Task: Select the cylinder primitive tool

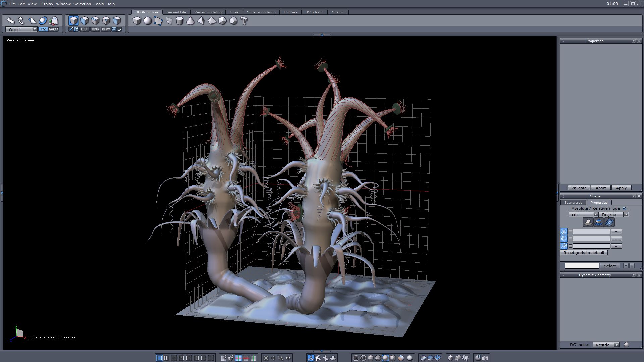Action: click(180, 21)
